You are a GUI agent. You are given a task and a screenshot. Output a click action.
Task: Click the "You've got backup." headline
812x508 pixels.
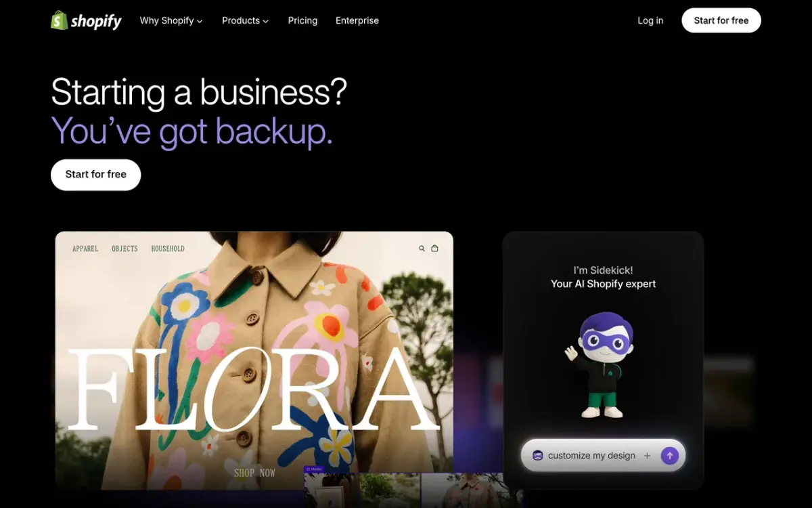pos(192,131)
